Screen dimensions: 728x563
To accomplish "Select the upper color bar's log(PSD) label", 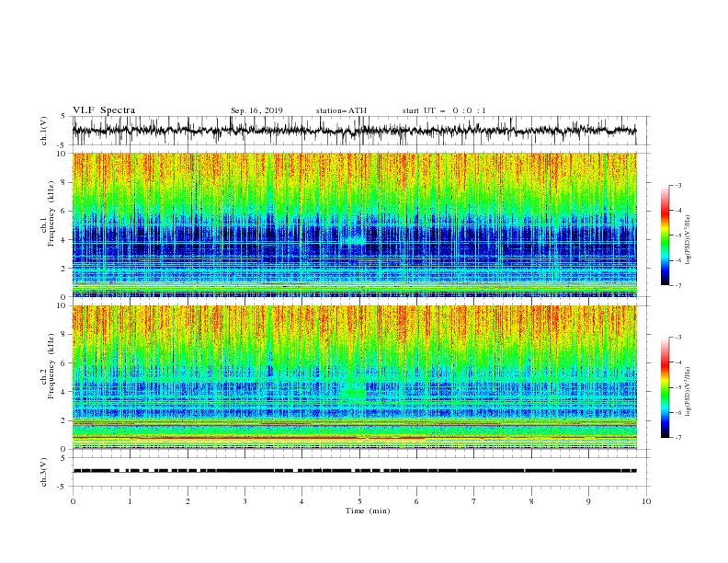I will point(688,240).
